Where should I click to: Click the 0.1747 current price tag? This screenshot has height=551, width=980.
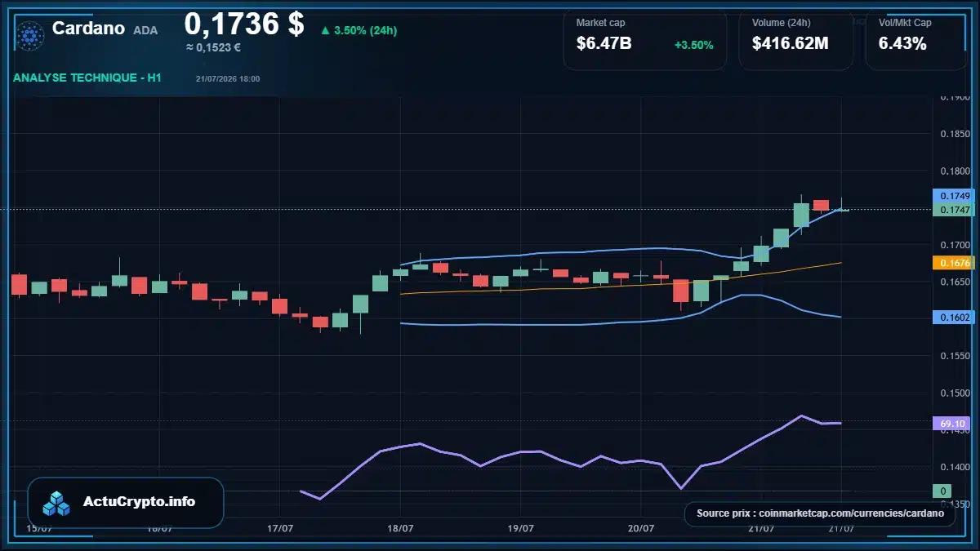(x=954, y=210)
